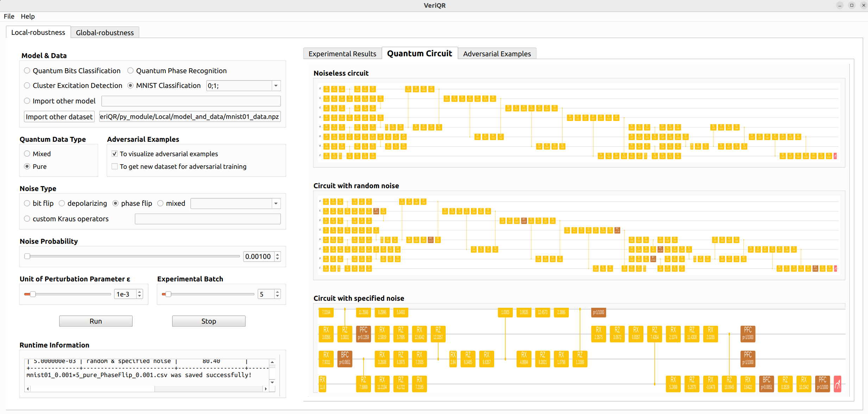
Task: Expand the mixed noise combo box
Action: (x=276, y=203)
